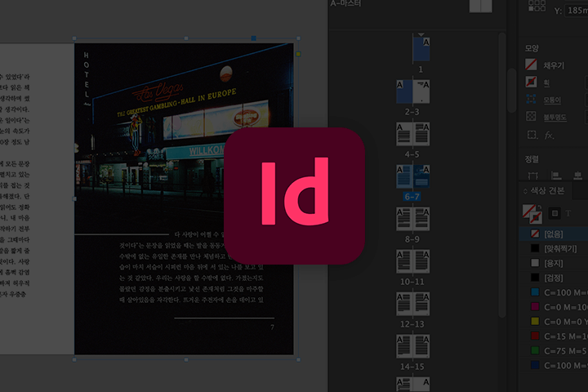Click the opacity checkerboard icon beside 불투명도
Screen dimensions: 588x392
[x=531, y=116]
